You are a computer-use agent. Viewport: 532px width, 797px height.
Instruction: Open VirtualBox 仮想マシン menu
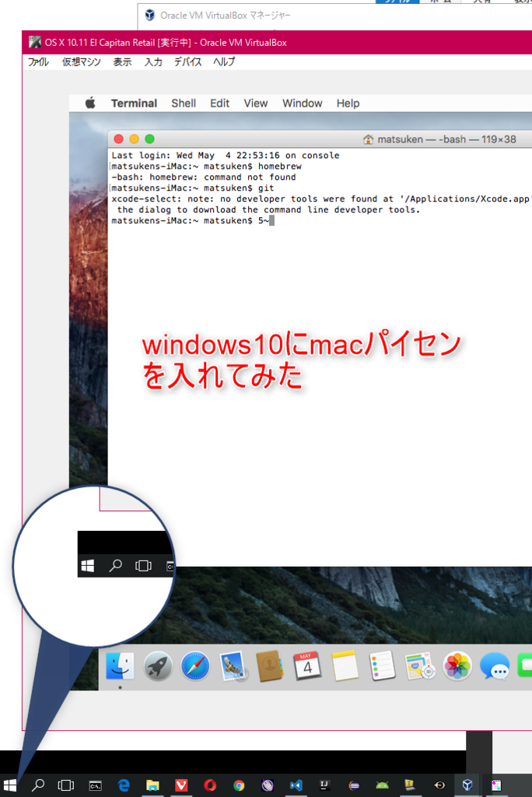pos(82,62)
